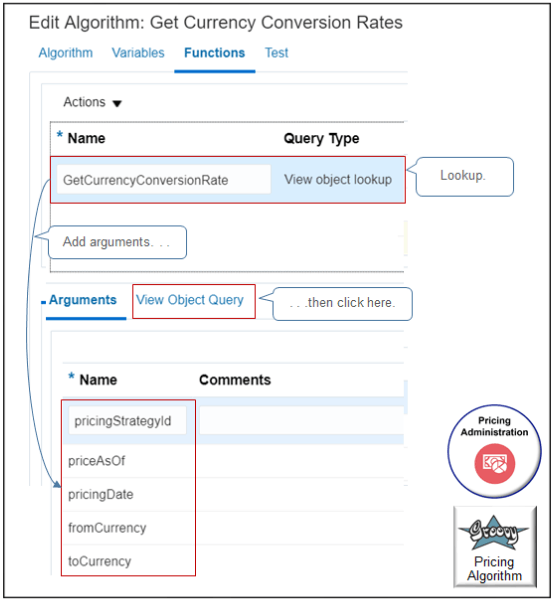Viewport: 554px width, 601px height.
Task: Click the Comments column header
Action: 235,380
